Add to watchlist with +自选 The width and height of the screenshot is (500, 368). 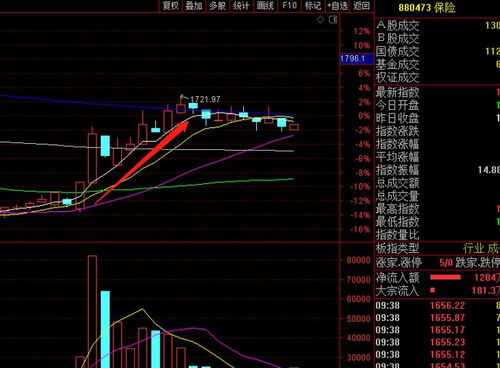[337, 6]
